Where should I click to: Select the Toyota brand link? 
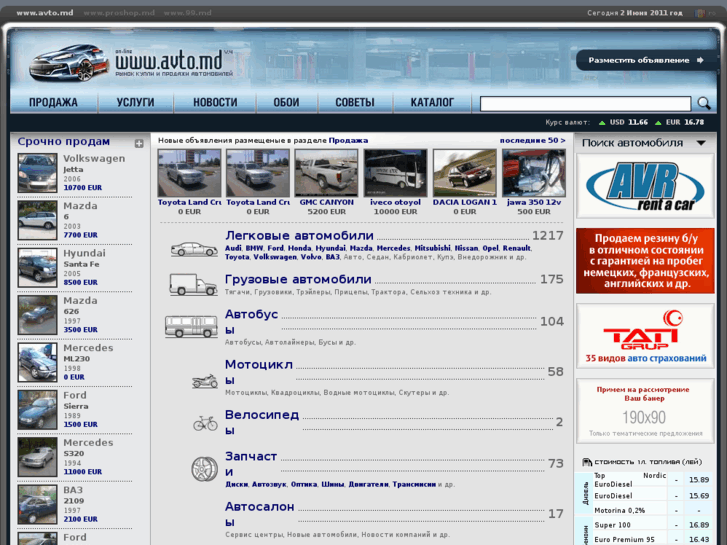237,256
